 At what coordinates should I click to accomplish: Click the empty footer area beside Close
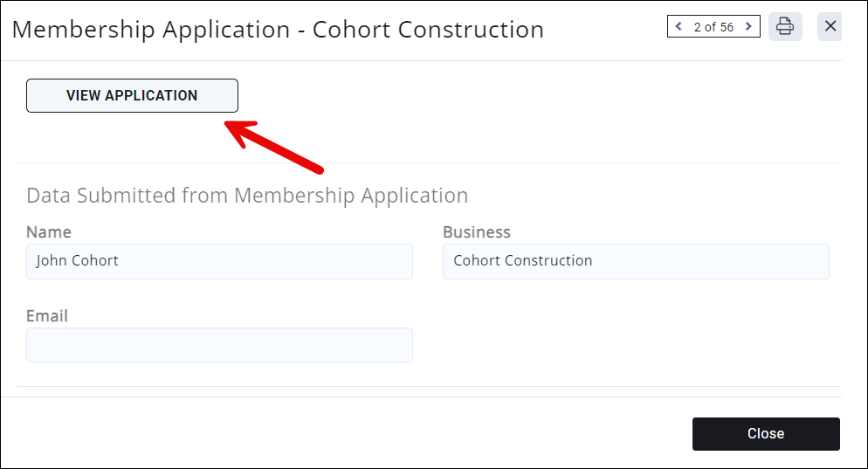(349, 433)
